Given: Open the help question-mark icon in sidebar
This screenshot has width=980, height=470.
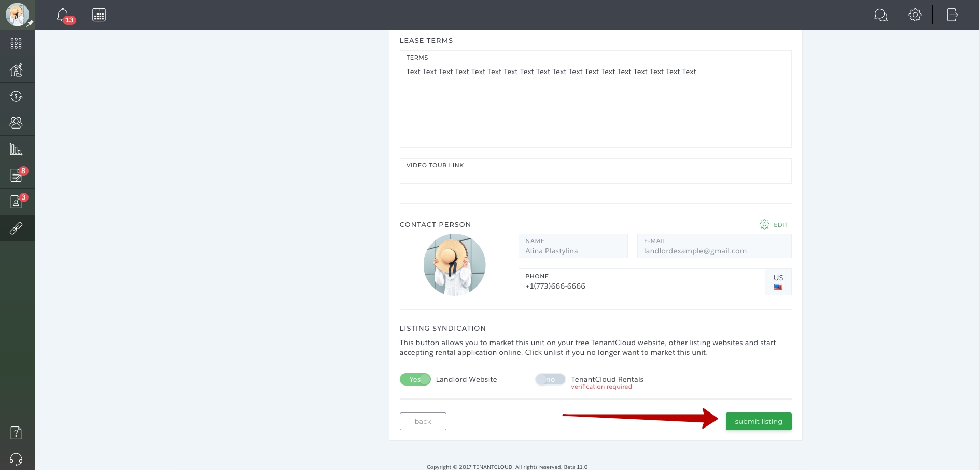Looking at the screenshot, I should point(16,433).
